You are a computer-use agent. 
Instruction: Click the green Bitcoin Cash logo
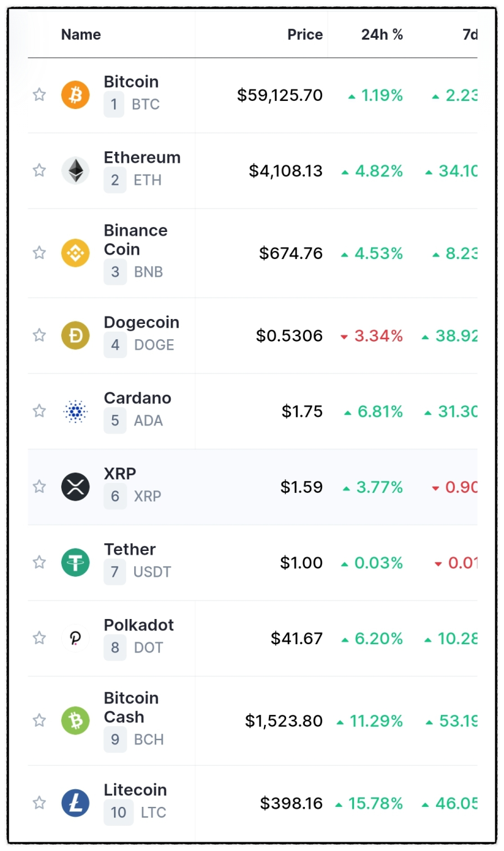point(76,721)
